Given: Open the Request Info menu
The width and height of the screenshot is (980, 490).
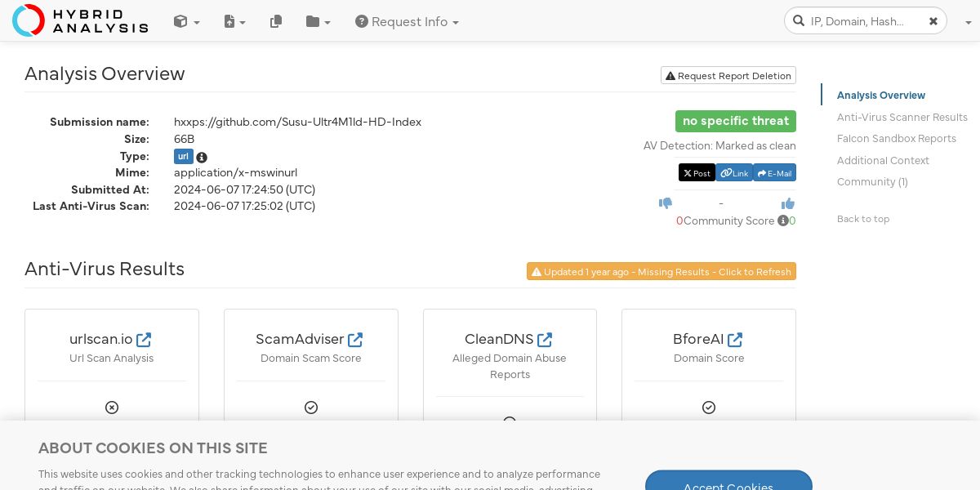Looking at the screenshot, I should pos(407,22).
